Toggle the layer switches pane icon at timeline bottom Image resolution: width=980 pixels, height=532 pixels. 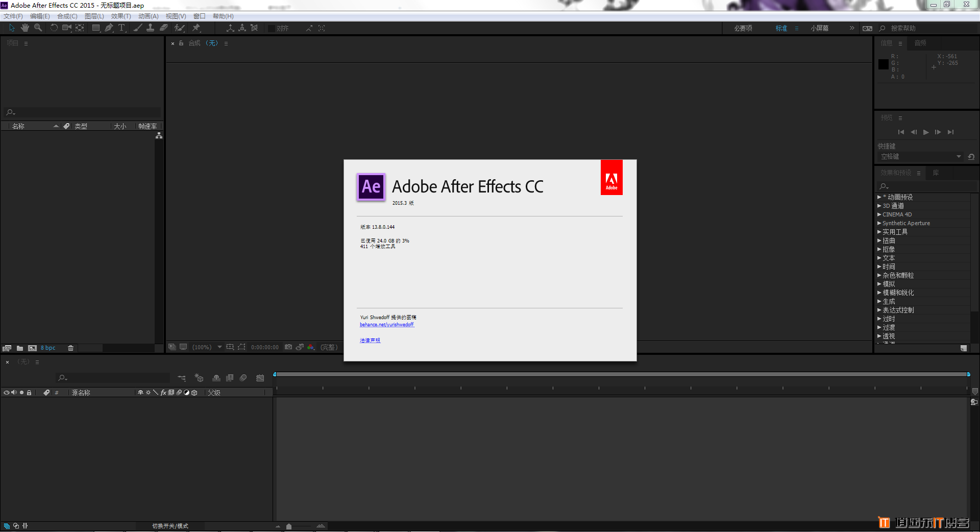pos(7,525)
